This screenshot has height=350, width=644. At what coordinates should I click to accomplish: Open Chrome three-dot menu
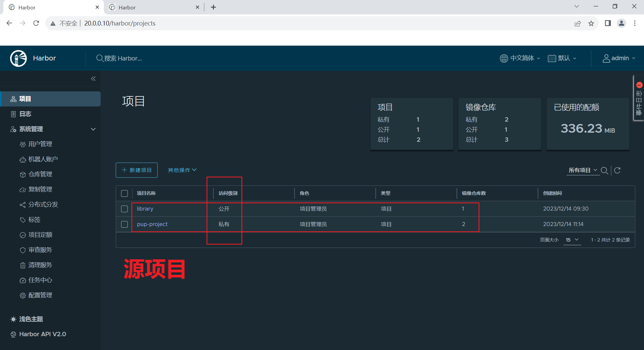coord(635,23)
